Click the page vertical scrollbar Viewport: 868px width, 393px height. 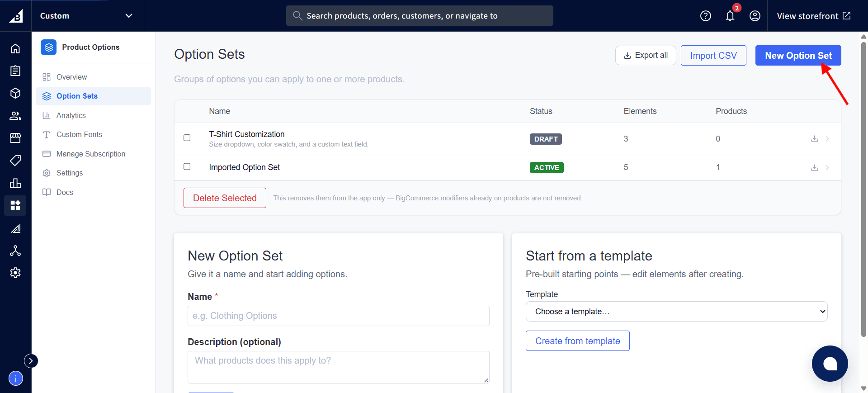coord(864,190)
